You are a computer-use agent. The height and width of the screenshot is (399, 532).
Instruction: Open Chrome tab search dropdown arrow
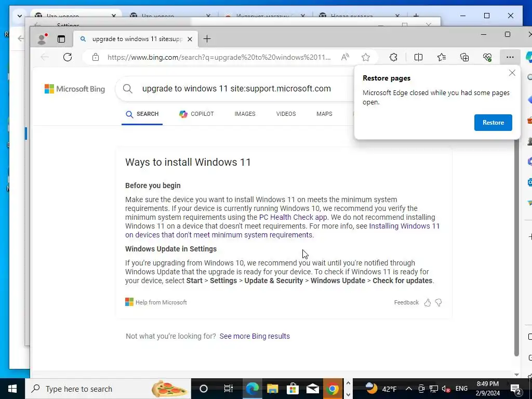point(19,16)
